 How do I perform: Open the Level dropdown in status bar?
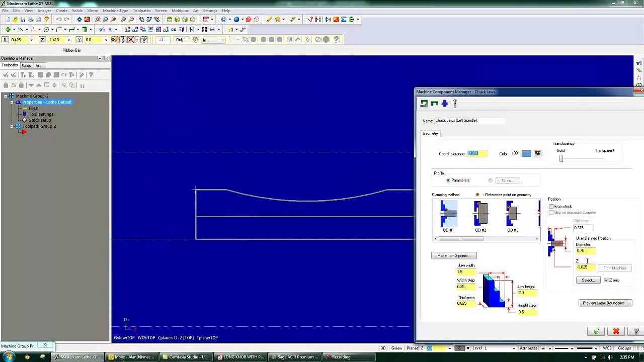coord(514,348)
